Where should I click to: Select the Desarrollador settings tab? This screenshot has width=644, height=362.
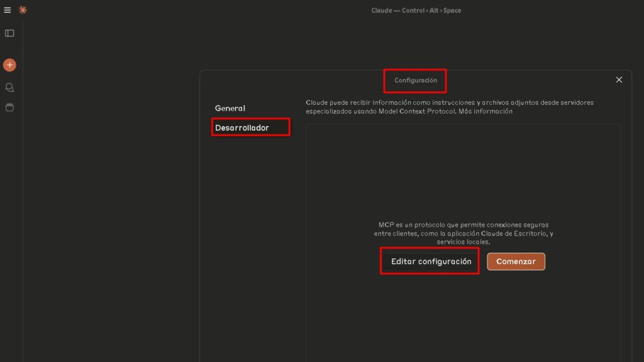[242, 128]
